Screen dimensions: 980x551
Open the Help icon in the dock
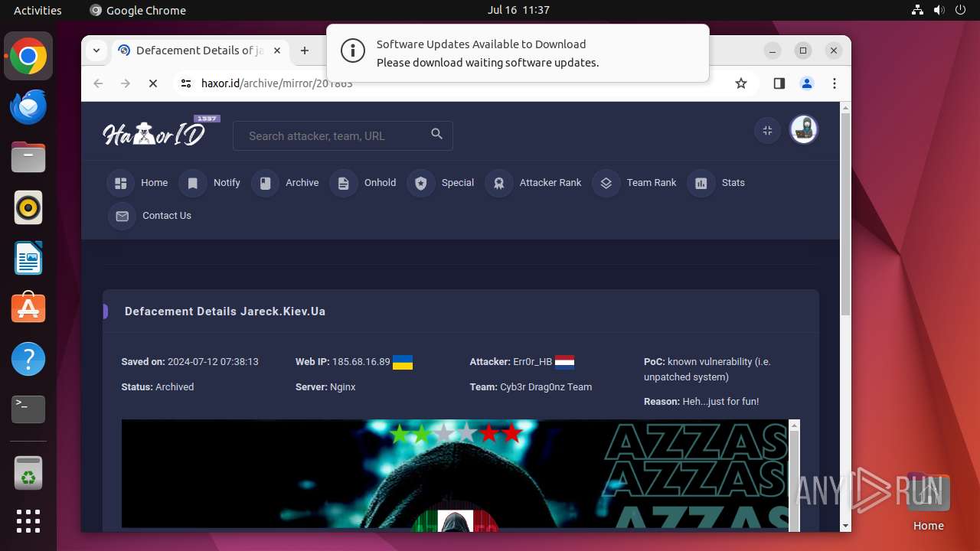28,359
